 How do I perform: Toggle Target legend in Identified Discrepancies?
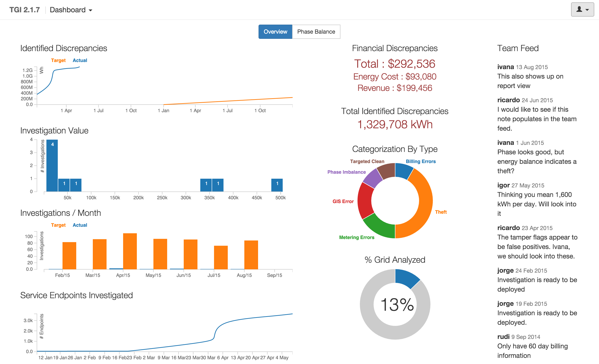click(x=58, y=60)
